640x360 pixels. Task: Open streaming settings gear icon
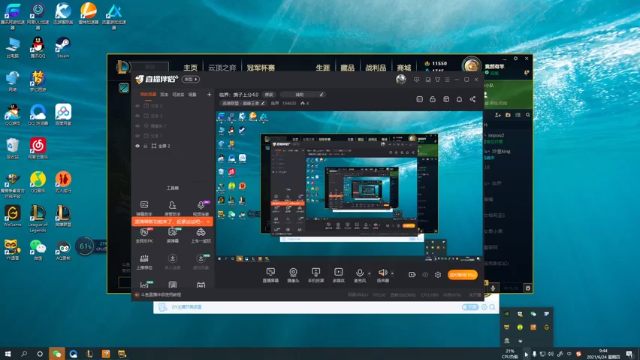pos(438,275)
